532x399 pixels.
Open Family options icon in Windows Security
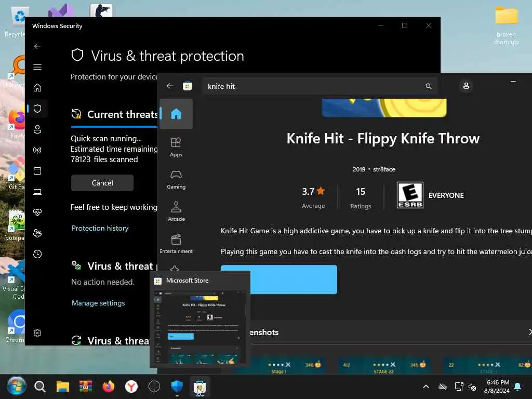click(x=37, y=233)
